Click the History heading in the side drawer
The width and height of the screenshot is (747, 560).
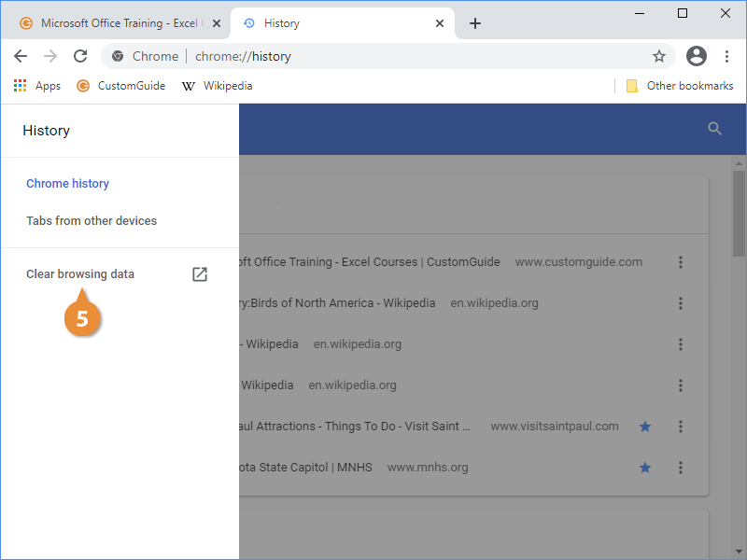point(46,131)
